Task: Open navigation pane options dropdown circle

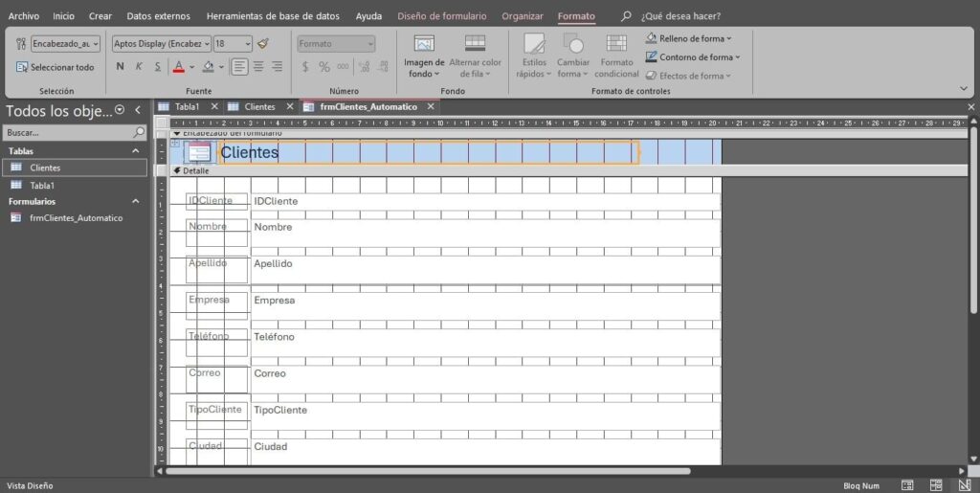Action: click(120, 110)
